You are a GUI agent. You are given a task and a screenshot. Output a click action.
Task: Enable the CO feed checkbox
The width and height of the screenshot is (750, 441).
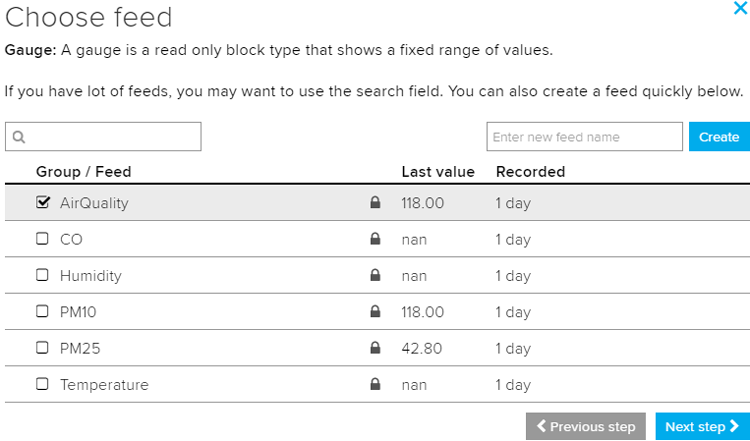pyautogui.click(x=42, y=240)
